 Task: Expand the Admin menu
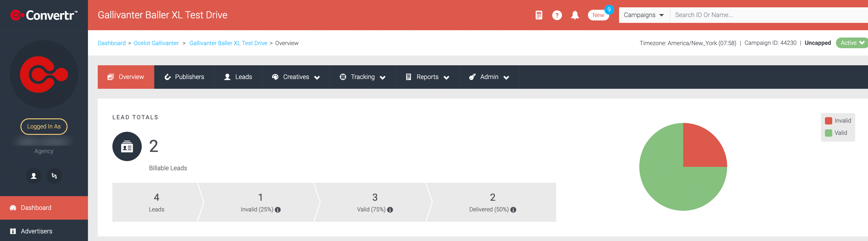click(489, 77)
